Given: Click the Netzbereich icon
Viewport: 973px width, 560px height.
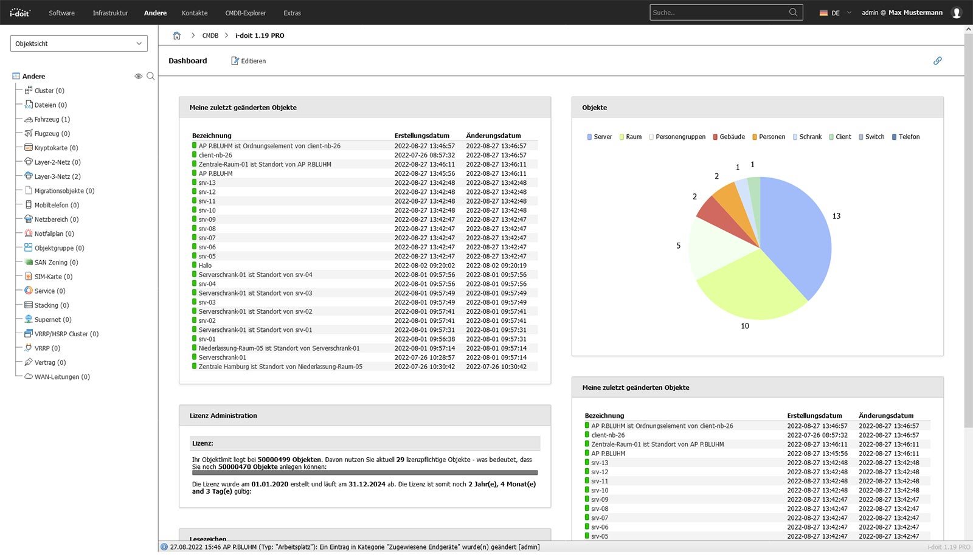Looking at the screenshot, I should point(29,220).
